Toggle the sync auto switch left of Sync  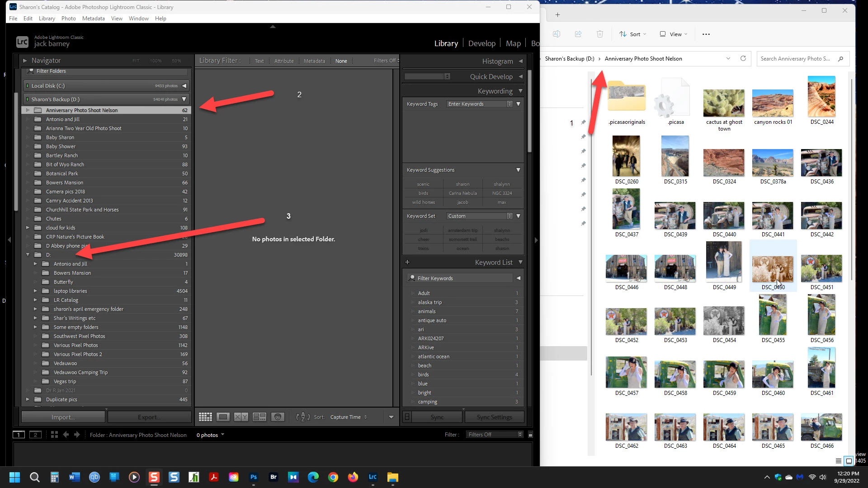pyautogui.click(x=407, y=417)
